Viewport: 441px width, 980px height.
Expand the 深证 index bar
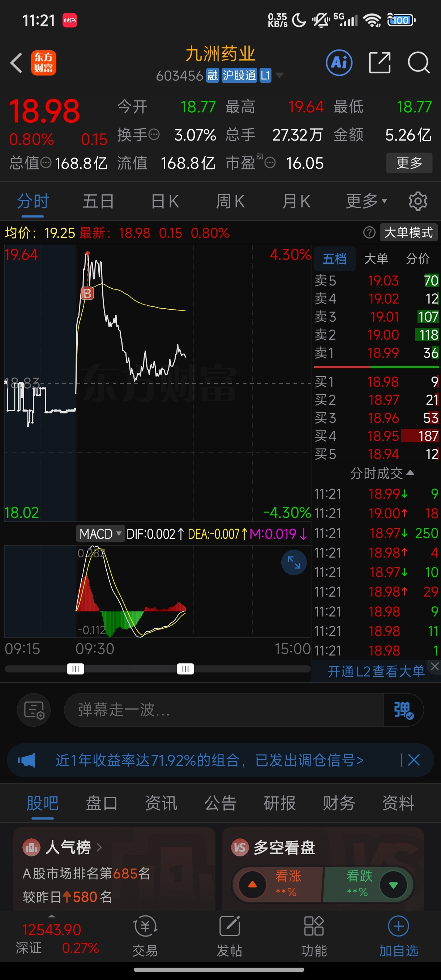tap(52, 916)
